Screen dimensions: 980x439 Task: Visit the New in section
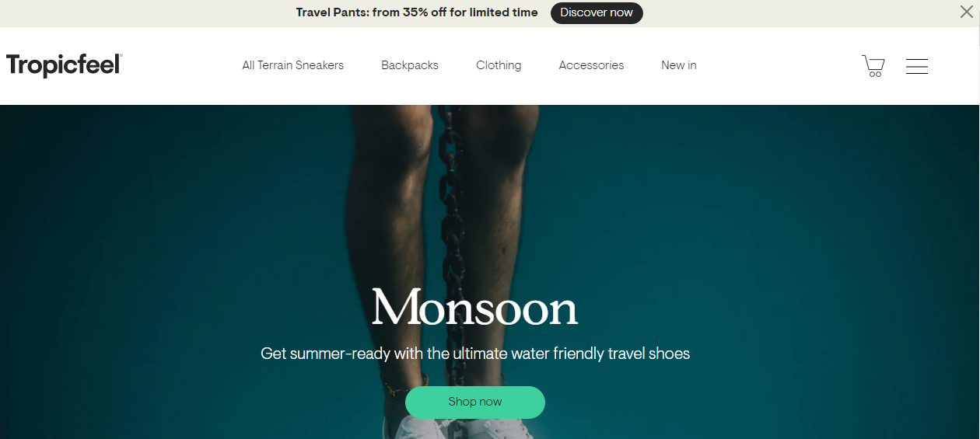tap(679, 65)
